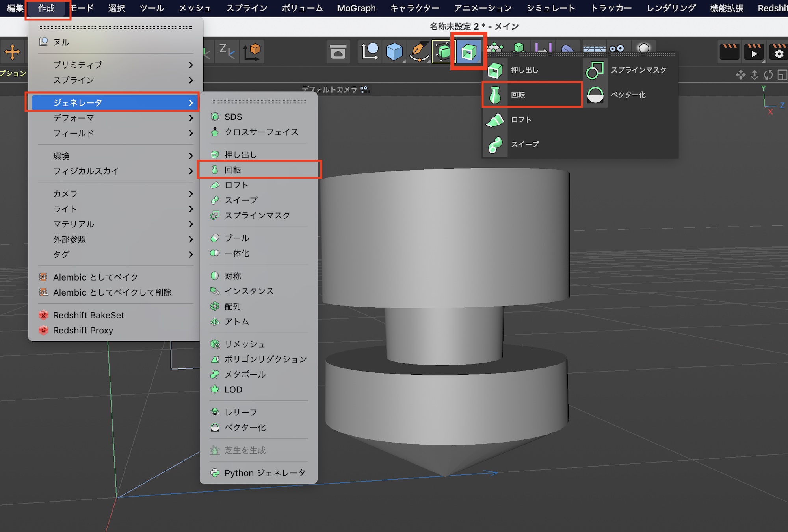Choose the Lathe (回転) vase icon in palette
The width and height of the screenshot is (788, 532).
pyautogui.click(x=495, y=95)
